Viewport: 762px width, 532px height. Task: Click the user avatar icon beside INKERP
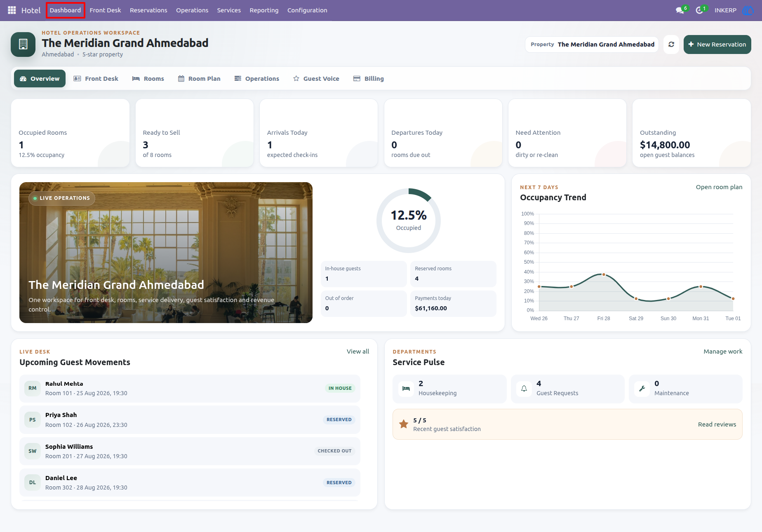[747, 10]
